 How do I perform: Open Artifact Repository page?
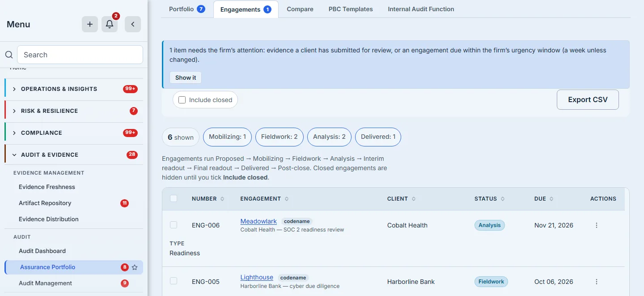45,203
